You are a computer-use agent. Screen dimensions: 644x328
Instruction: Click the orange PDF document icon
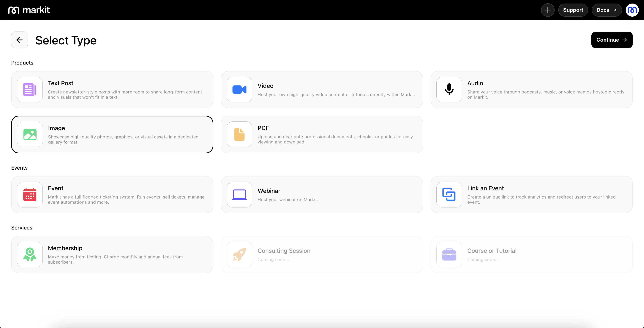point(239,135)
